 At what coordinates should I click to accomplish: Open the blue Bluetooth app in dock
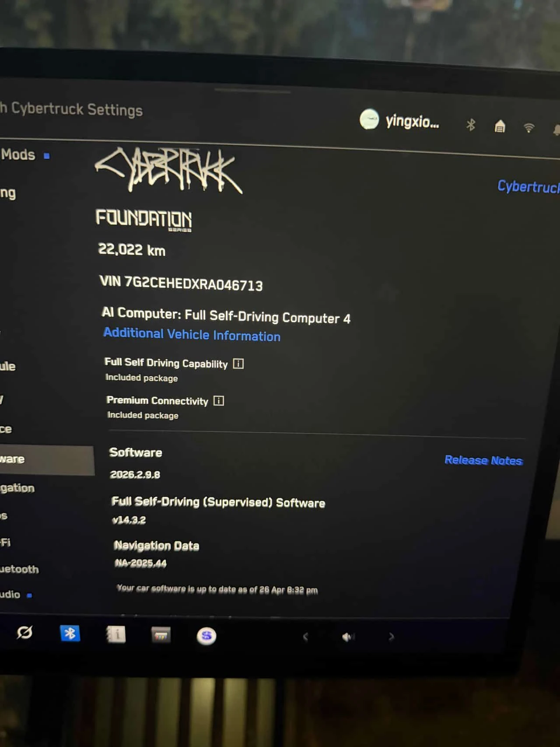(x=70, y=633)
